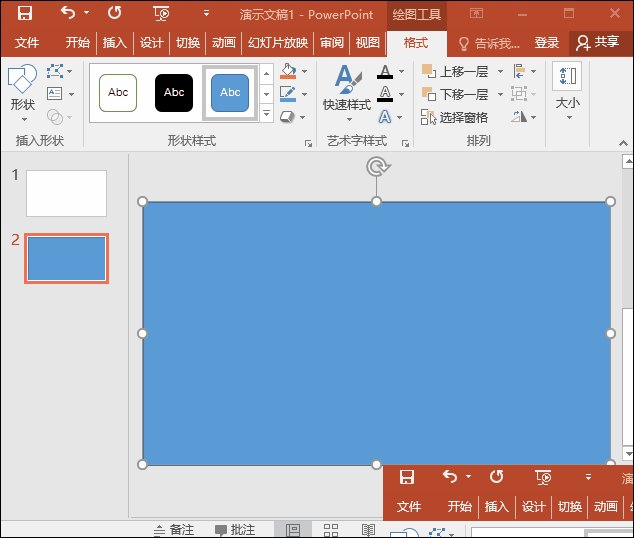
Task: Click the 共享 share button
Action: point(598,43)
